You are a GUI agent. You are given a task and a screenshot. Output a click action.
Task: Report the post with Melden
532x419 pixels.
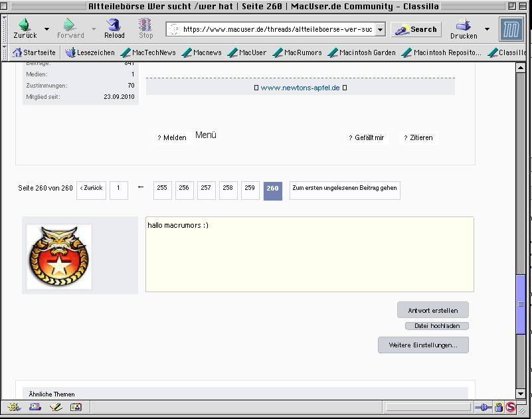[172, 137]
